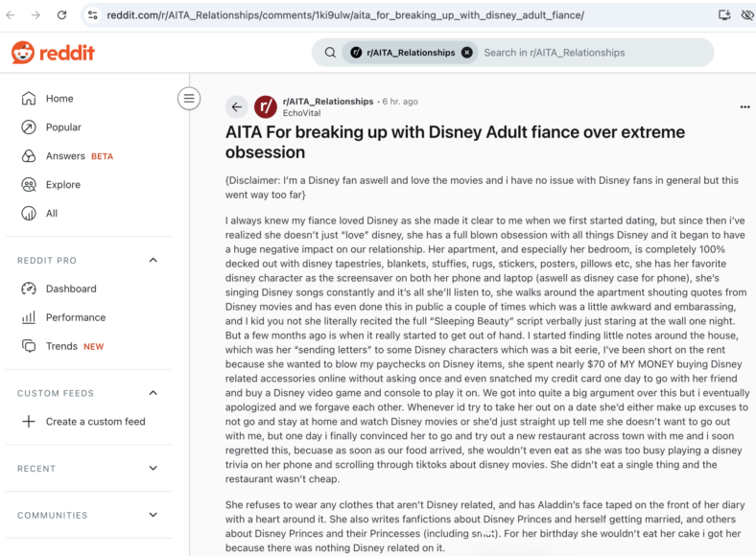Click the r/AITA_Relationships community avatar
The width and height of the screenshot is (756, 556).
[265, 107]
